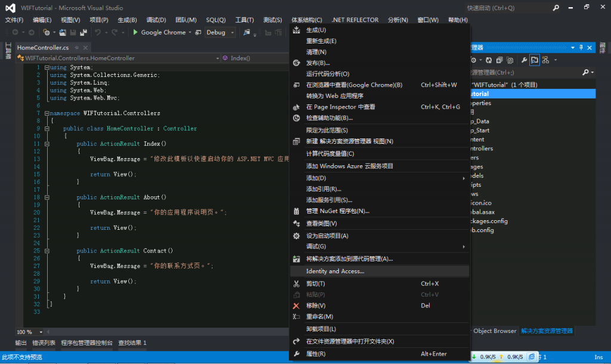Collapse the namespace block at line 7
Viewport: 611px width, 364px height.
pyautogui.click(x=47, y=113)
